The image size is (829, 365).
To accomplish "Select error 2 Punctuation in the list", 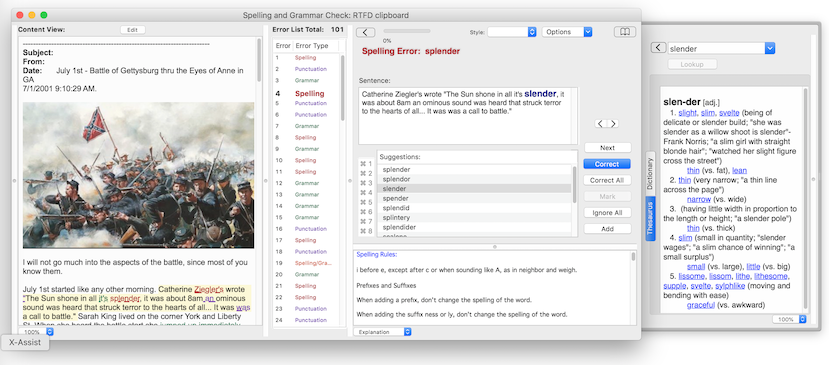I will pos(307,69).
